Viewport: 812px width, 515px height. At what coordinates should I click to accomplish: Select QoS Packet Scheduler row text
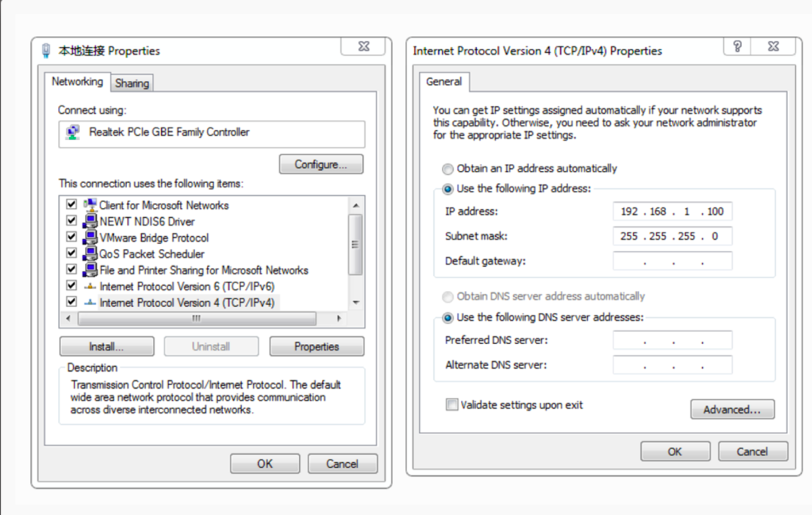[152, 254]
